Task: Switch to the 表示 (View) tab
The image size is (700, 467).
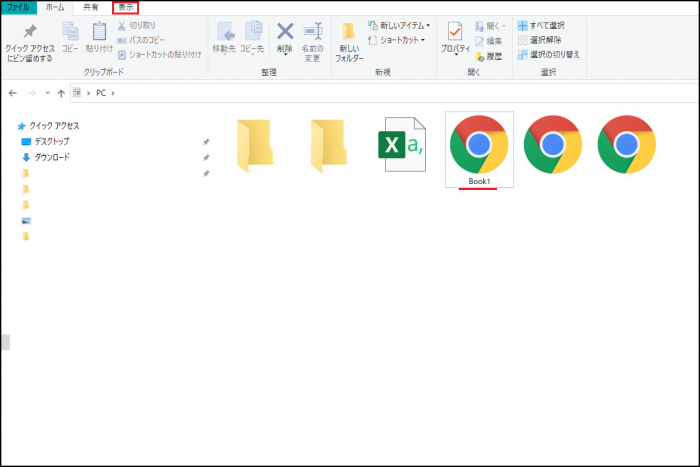Action: click(x=125, y=8)
